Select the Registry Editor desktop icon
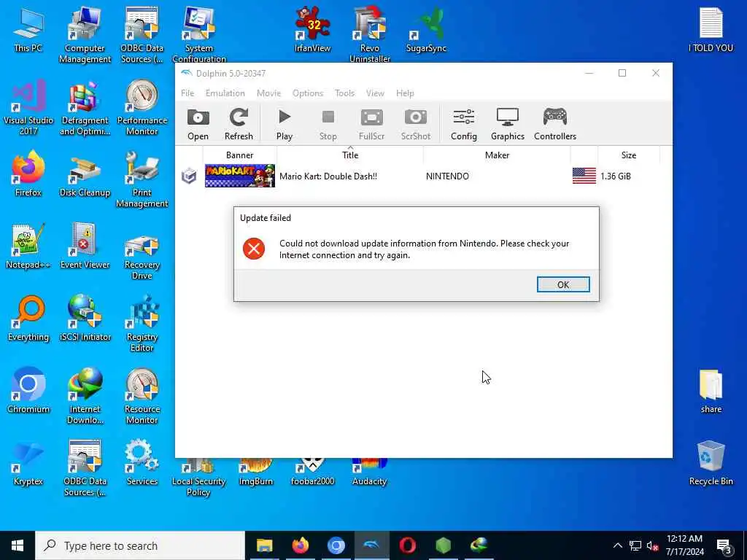 click(142, 324)
